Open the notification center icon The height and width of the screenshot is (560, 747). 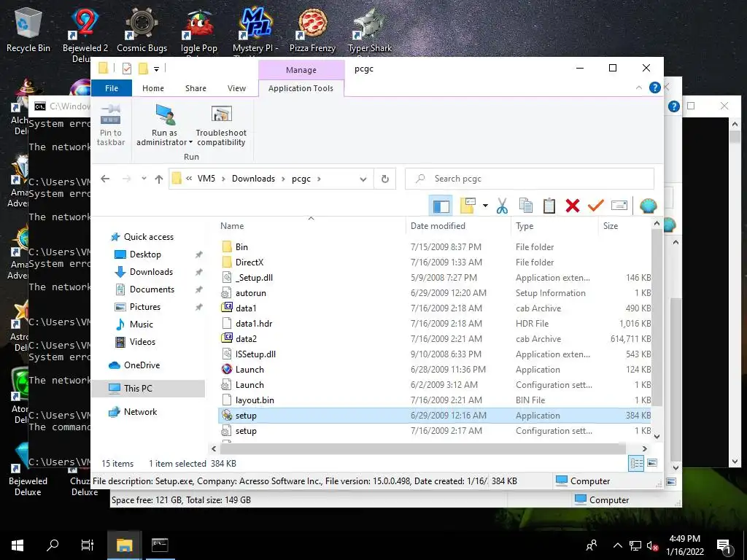(724, 545)
